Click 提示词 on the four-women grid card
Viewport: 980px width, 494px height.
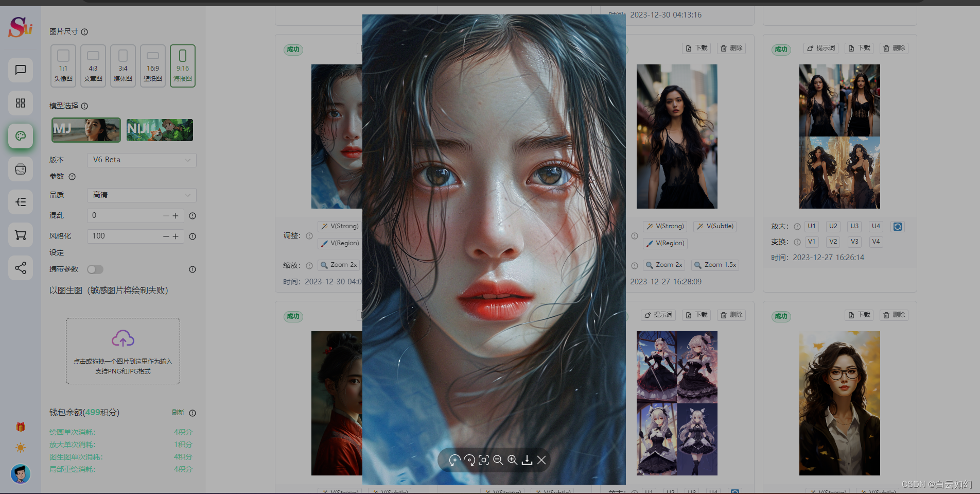pos(821,48)
